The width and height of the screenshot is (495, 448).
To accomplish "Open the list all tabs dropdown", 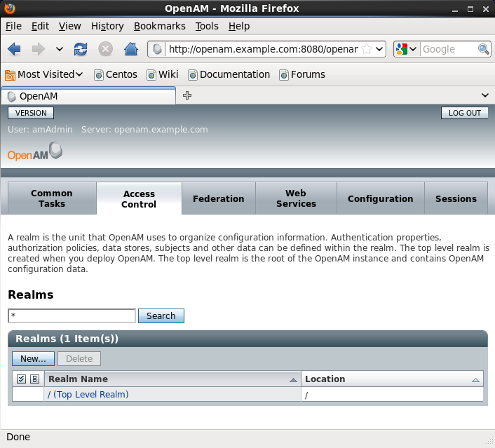I will pos(485,95).
